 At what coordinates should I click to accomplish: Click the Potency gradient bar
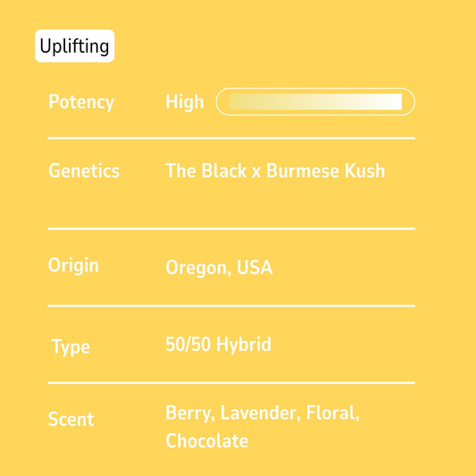pos(315,102)
